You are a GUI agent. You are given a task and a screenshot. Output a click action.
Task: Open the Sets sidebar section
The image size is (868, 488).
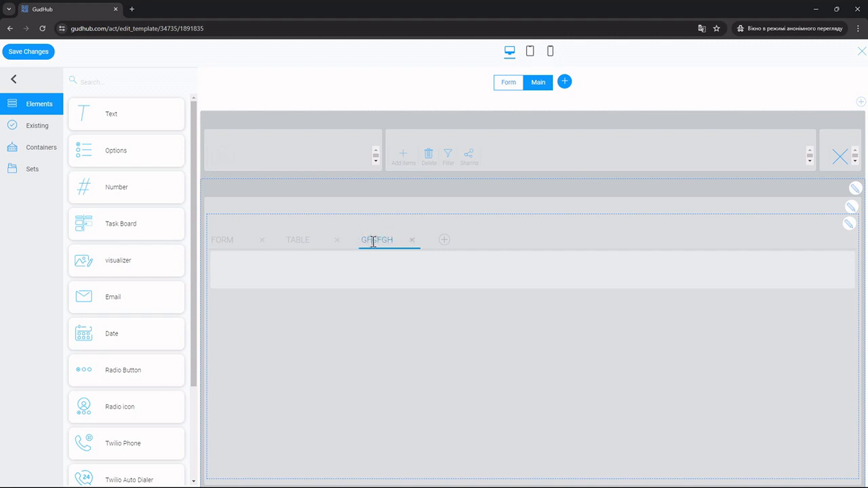tap(31, 169)
